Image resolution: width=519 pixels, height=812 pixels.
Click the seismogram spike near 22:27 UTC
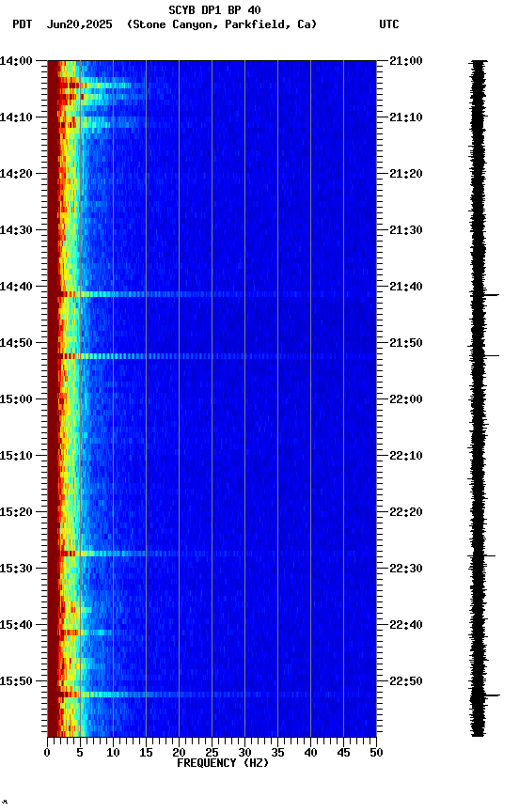tap(488, 555)
